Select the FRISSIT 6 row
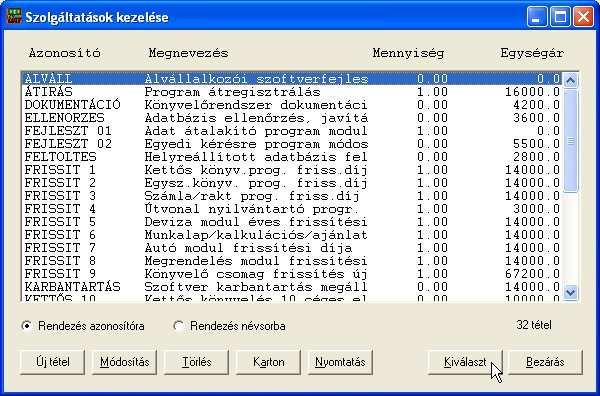600x396 pixels. (x=292, y=235)
